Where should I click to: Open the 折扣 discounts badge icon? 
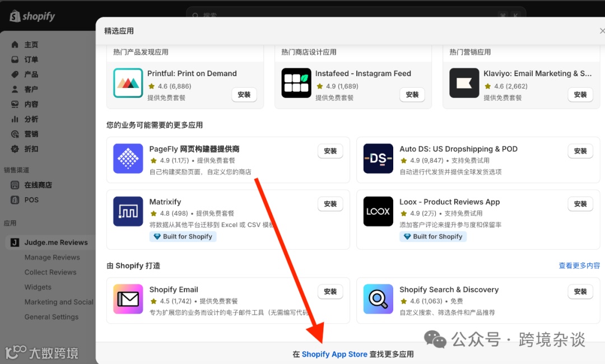click(15, 149)
